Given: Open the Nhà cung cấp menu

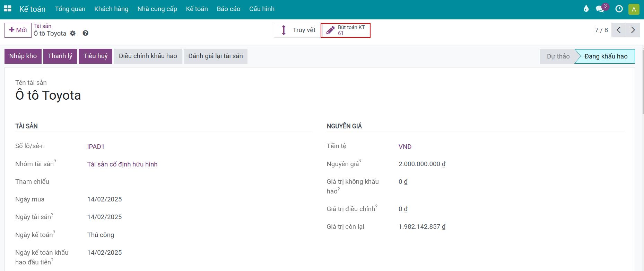Looking at the screenshot, I should pos(157,9).
